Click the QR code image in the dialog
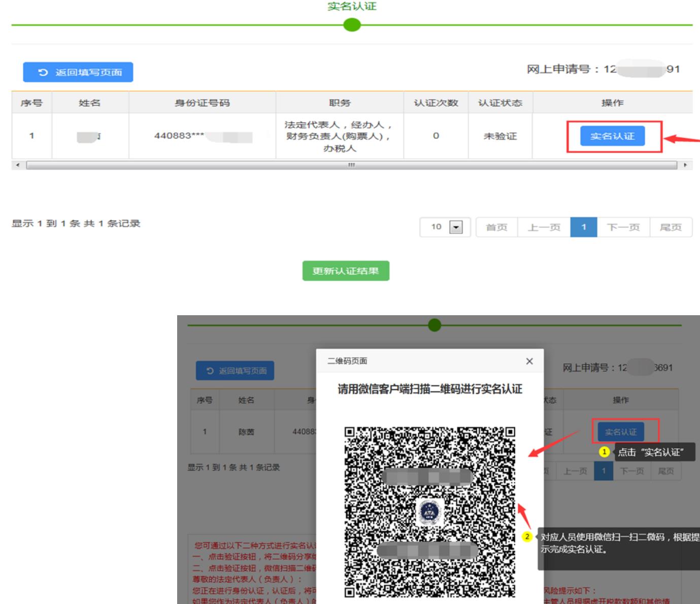700x604 pixels. click(x=430, y=512)
